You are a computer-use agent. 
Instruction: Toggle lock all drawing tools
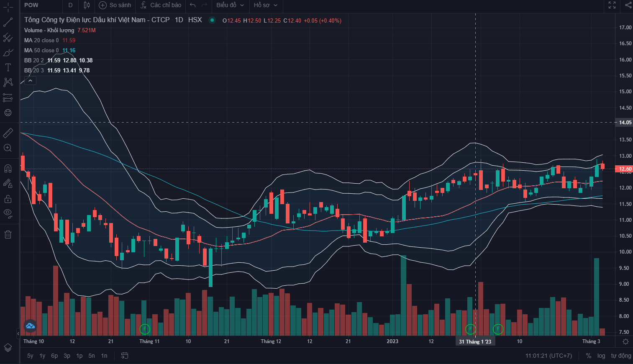point(8,198)
